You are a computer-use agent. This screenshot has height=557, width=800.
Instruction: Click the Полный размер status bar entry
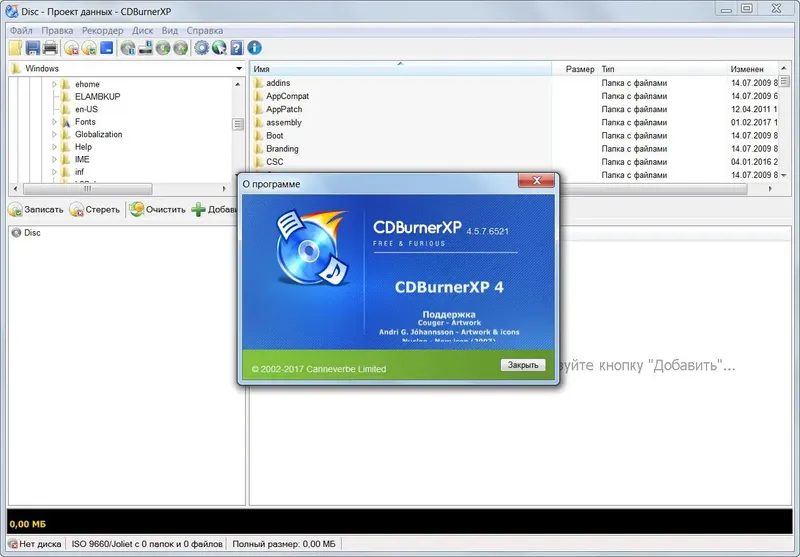click(284, 544)
